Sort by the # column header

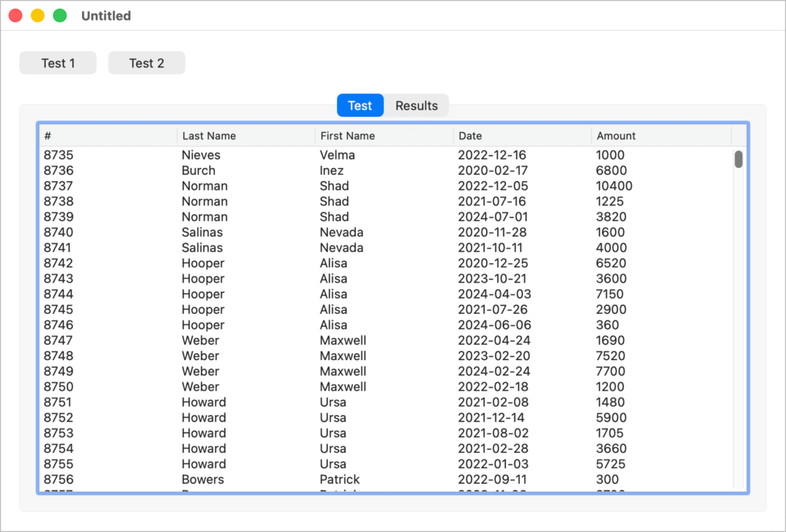pos(107,136)
